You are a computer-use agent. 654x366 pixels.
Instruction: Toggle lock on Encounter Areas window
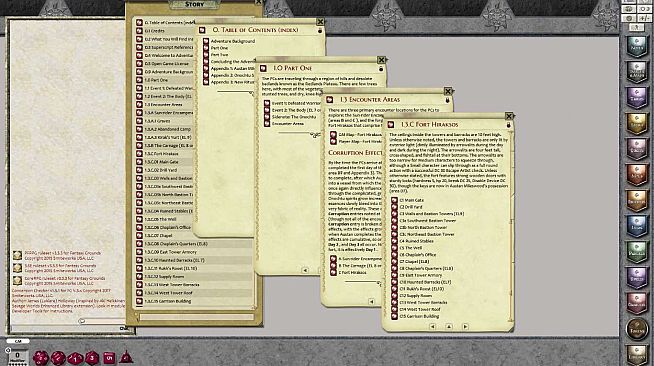448,100
